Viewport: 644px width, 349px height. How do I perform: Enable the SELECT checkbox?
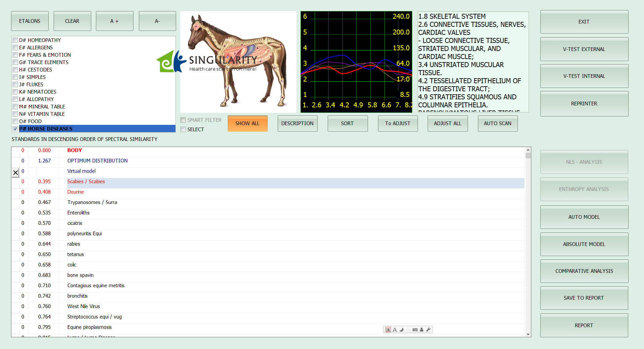tap(183, 130)
